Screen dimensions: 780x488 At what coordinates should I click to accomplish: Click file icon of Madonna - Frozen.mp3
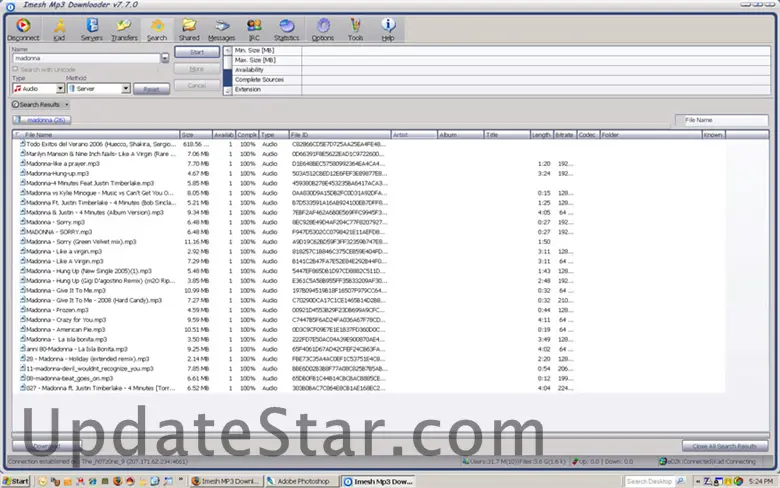tap(22, 309)
